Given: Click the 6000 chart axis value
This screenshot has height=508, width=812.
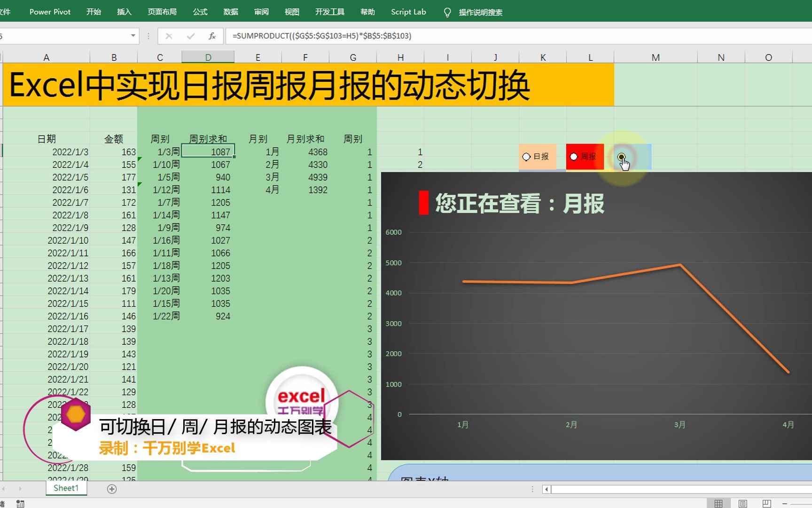Looking at the screenshot, I should coord(394,232).
